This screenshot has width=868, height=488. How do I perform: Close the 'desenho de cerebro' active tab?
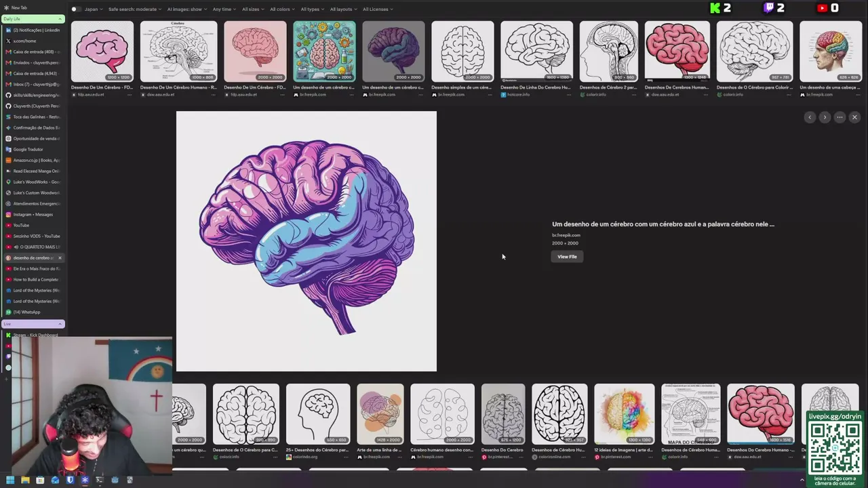[x=60, y=258]
